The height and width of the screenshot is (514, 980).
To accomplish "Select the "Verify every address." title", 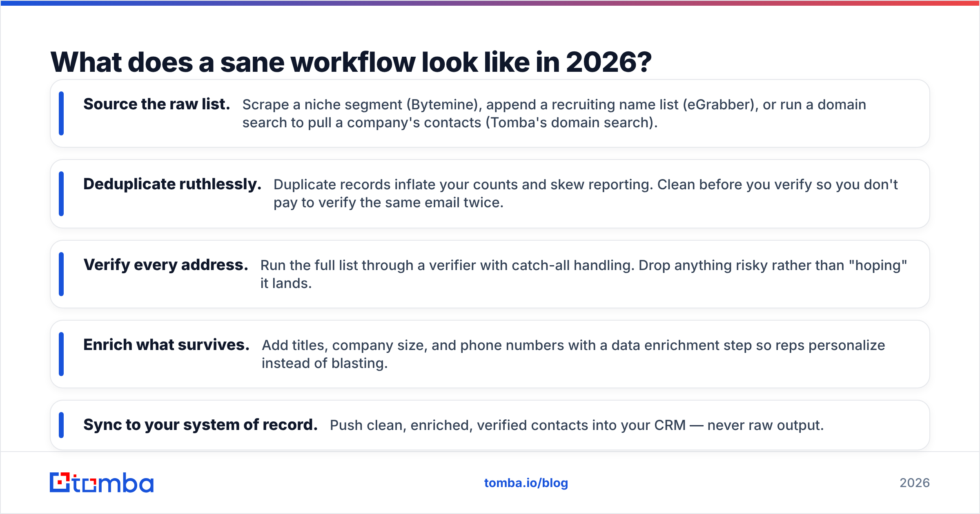I will 166,265.
